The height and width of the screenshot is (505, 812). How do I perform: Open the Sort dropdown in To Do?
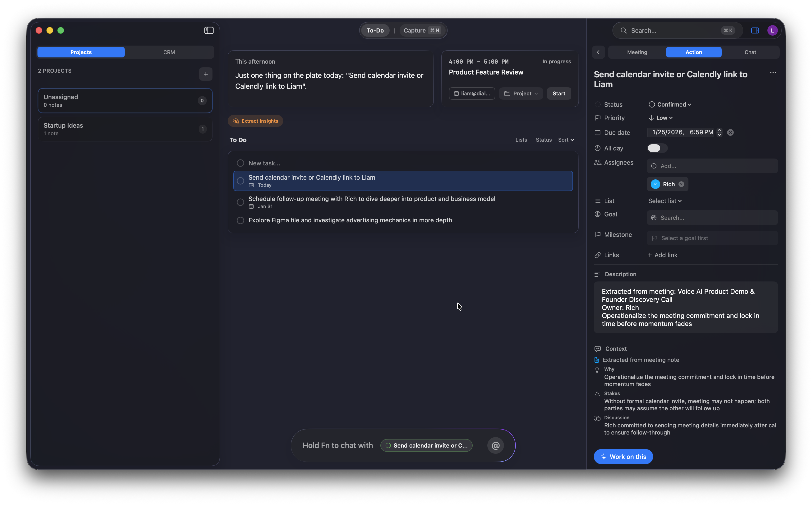[x=566, y=140]
